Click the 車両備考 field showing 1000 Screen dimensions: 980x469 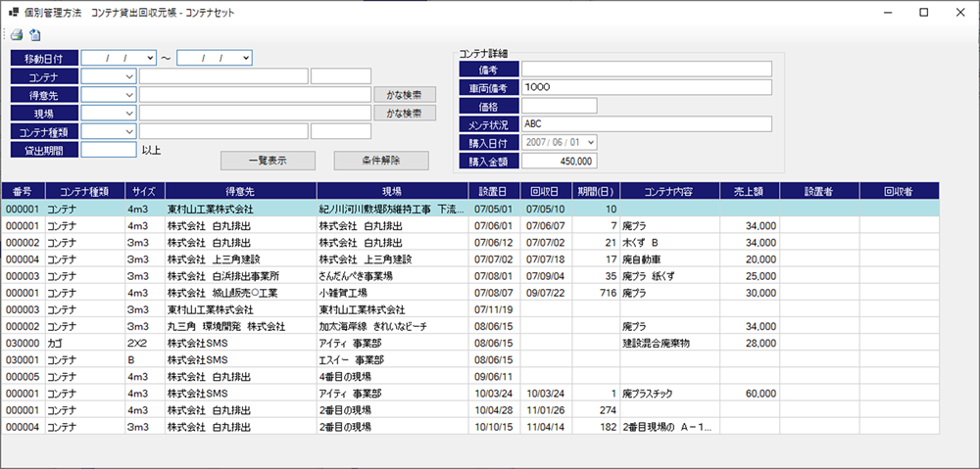(647, 87)
